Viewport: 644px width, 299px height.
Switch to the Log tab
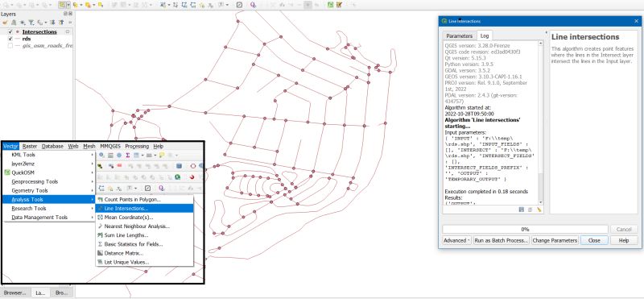[485, 35]
